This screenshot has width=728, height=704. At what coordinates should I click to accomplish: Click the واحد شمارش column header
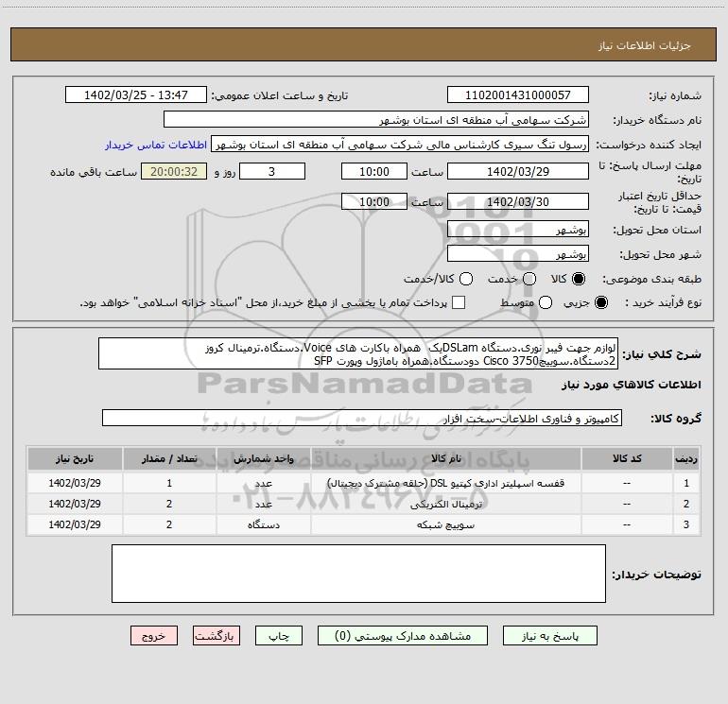(263, 459)
